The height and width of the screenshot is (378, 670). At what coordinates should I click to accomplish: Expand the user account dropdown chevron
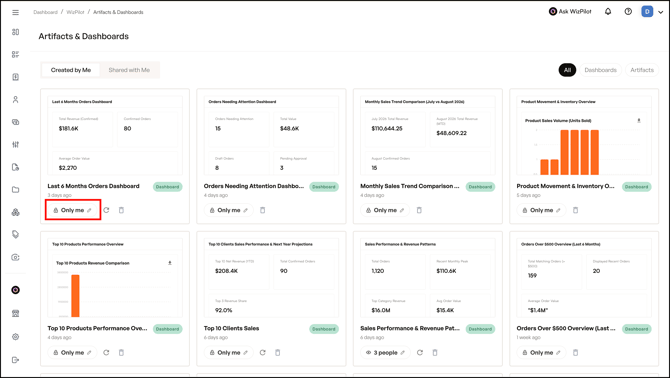coord(660,12)
